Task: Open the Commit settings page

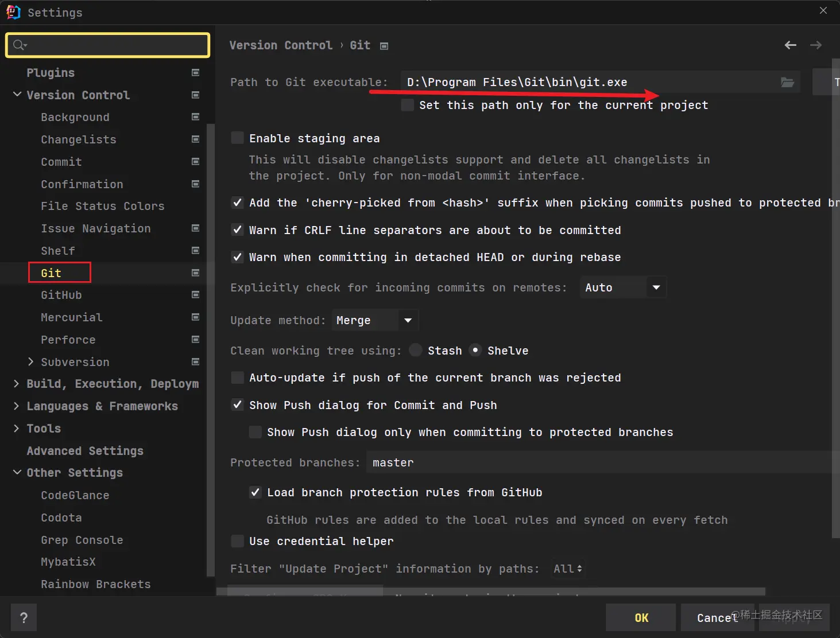Action: click(x=61, y=162)
